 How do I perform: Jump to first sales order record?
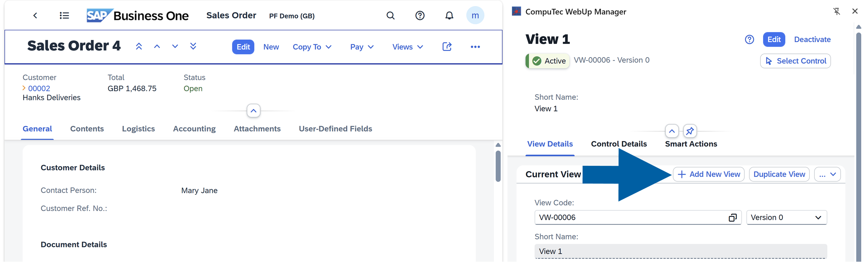(x=139, y=46)
